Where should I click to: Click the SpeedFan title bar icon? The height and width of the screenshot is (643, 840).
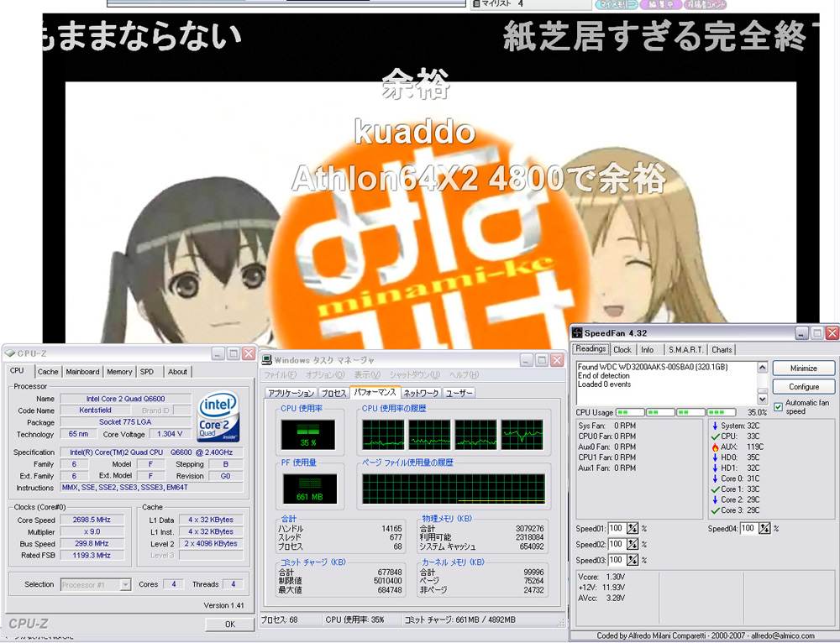577,332
